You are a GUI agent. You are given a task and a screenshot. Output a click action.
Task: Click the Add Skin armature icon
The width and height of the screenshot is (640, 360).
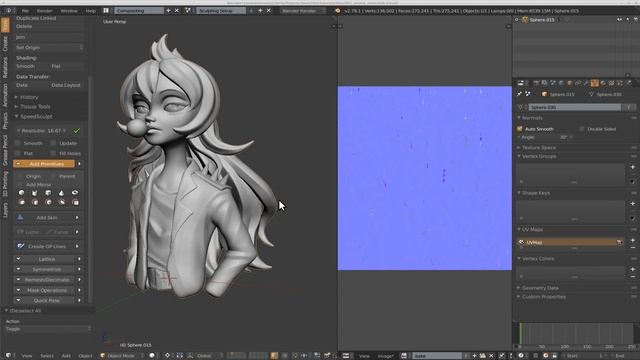20,218
